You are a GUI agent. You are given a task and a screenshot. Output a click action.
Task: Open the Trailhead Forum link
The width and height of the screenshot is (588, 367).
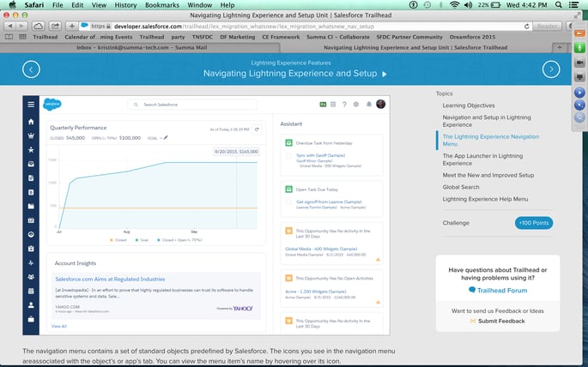(498, 290)
